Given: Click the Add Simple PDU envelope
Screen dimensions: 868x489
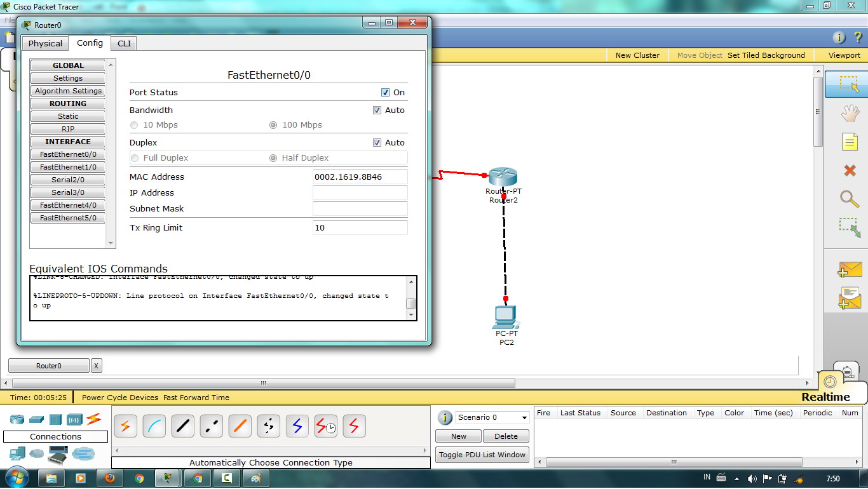Looking at the screenshot, I should pos(850,270).
